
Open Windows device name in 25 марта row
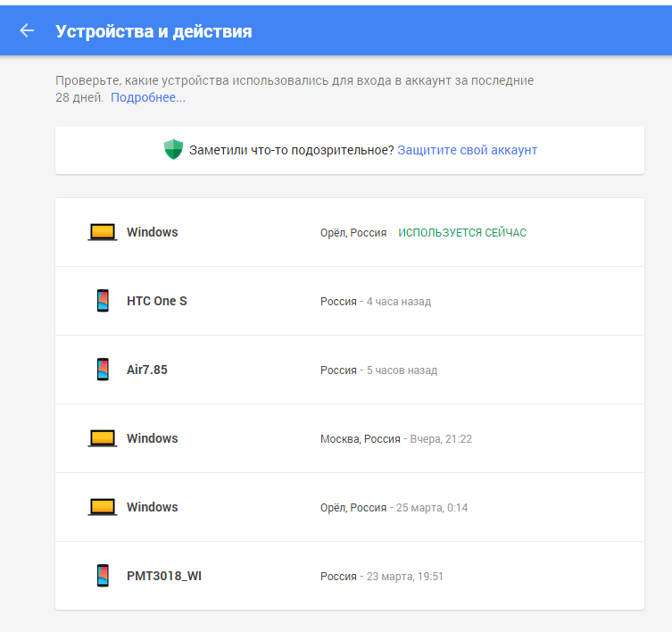152,507
